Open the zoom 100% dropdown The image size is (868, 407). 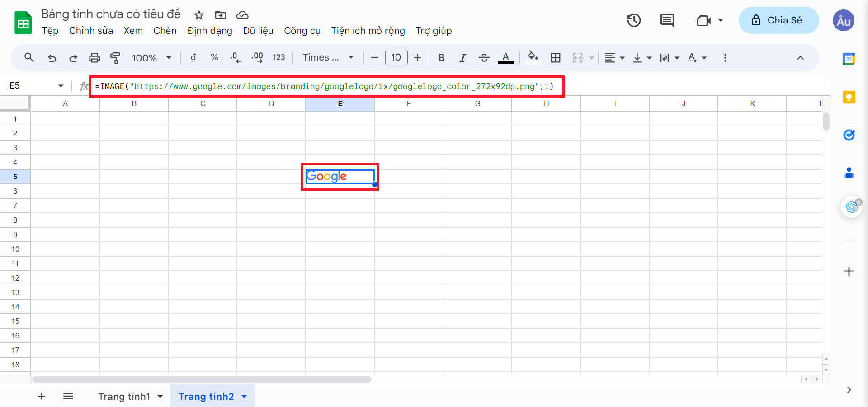(x=151, y=58)
